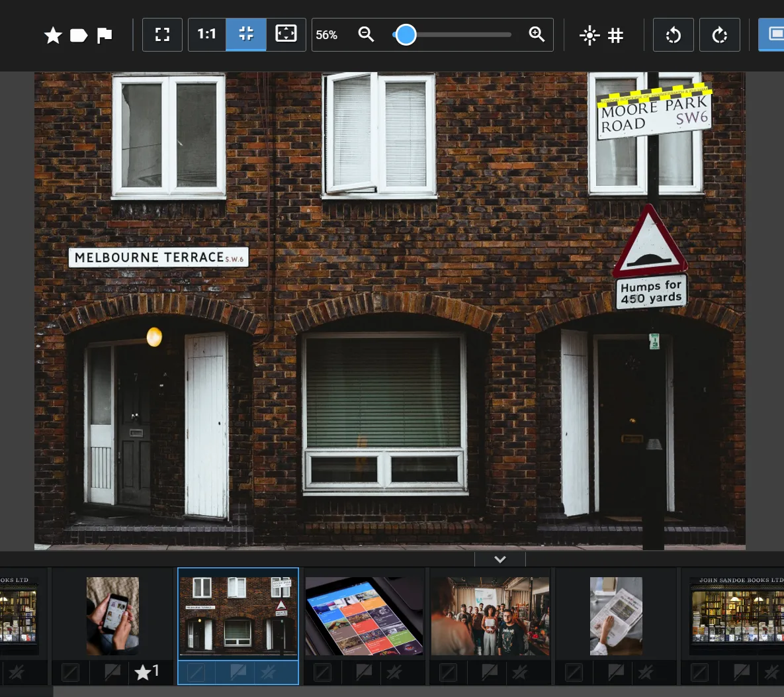
Task: Open the group of people thumbnail
Action: (x=490, y=616)
